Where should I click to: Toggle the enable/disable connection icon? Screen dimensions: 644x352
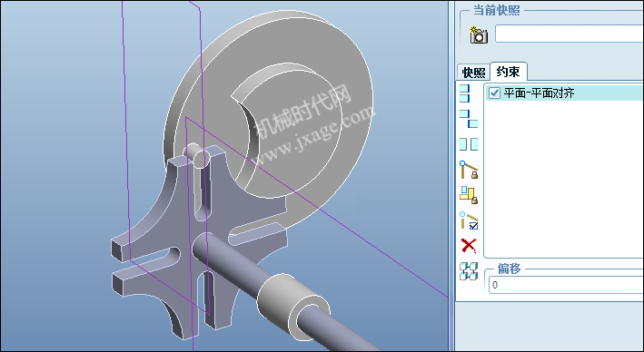point(469,220)
